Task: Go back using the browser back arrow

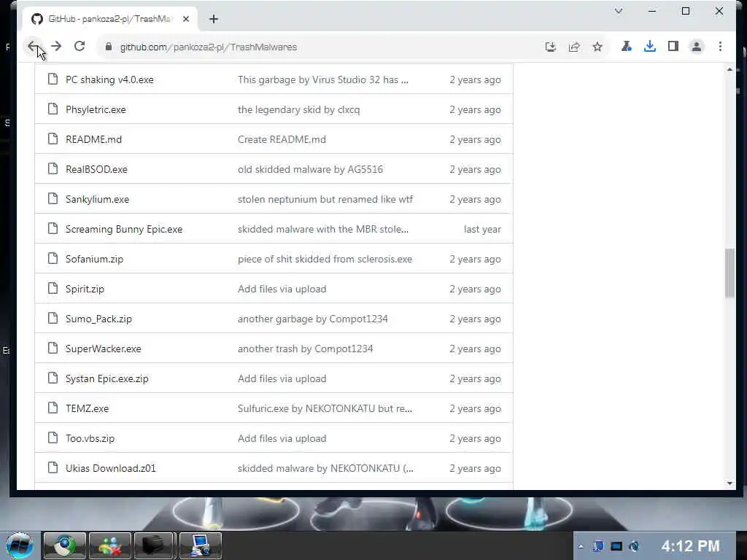Action: pos(33,46)
